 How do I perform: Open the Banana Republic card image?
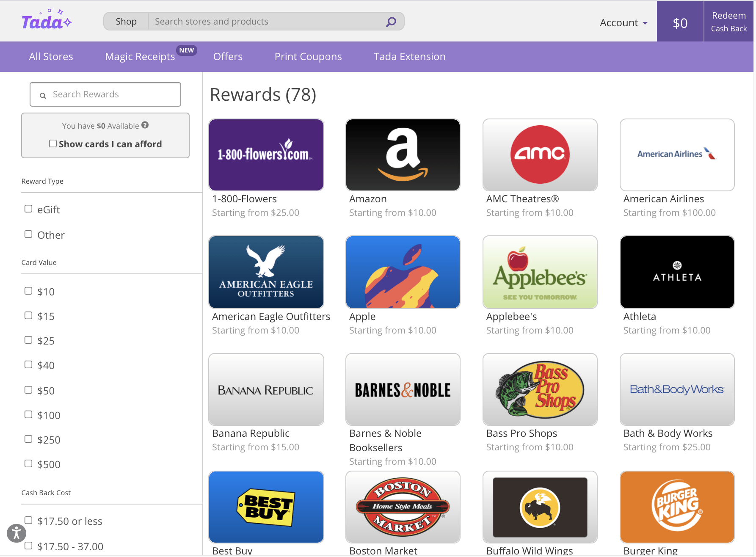266,389
